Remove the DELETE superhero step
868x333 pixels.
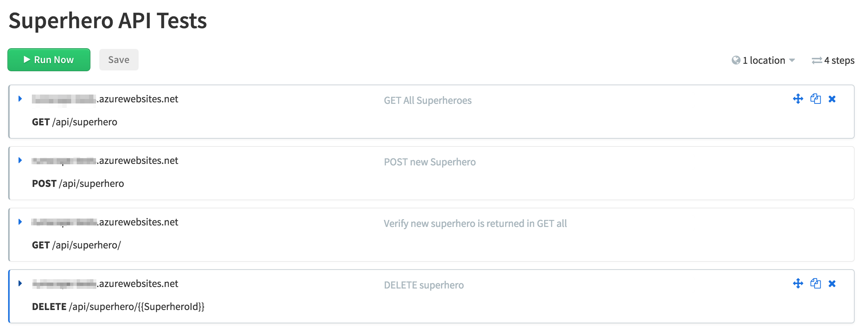pos(832,284)
